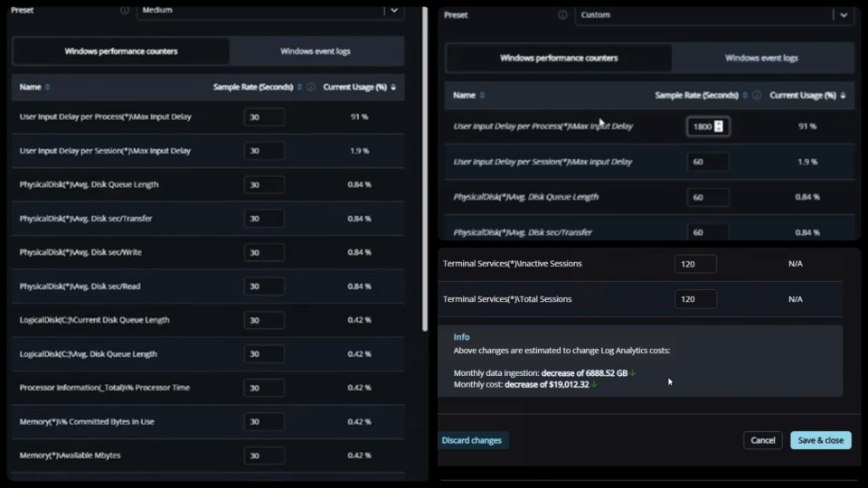Select '% Processor Time' counter name in left panel
868x488 pixels.
coord(105,388)
